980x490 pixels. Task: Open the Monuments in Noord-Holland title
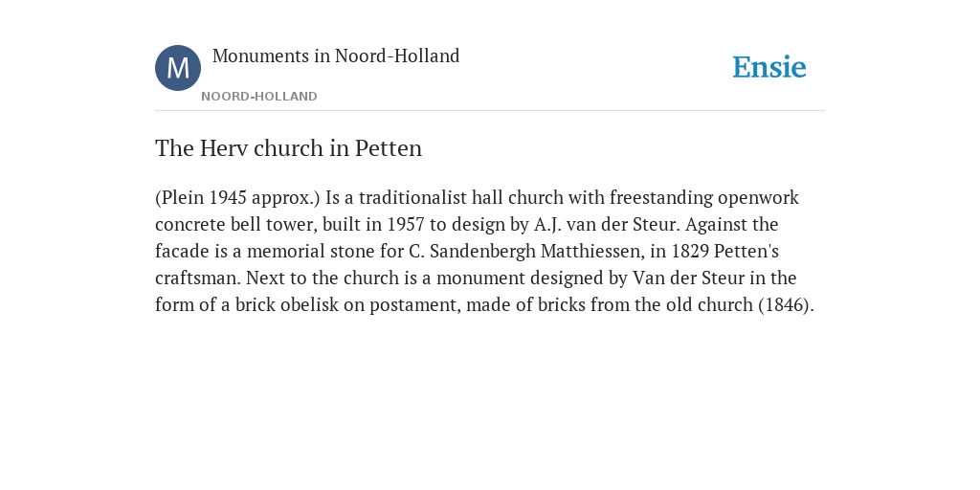[x=336, y=56]
